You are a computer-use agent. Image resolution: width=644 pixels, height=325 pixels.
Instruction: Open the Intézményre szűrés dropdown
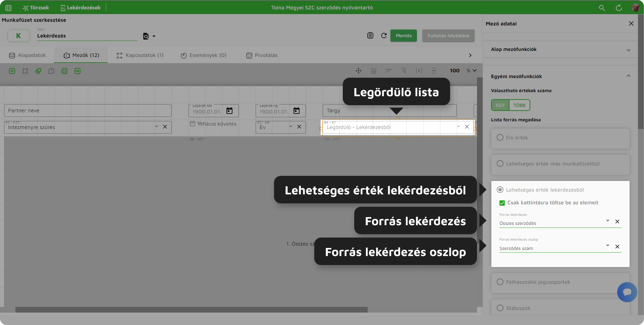pyautogui.click(x=156, y=127)
